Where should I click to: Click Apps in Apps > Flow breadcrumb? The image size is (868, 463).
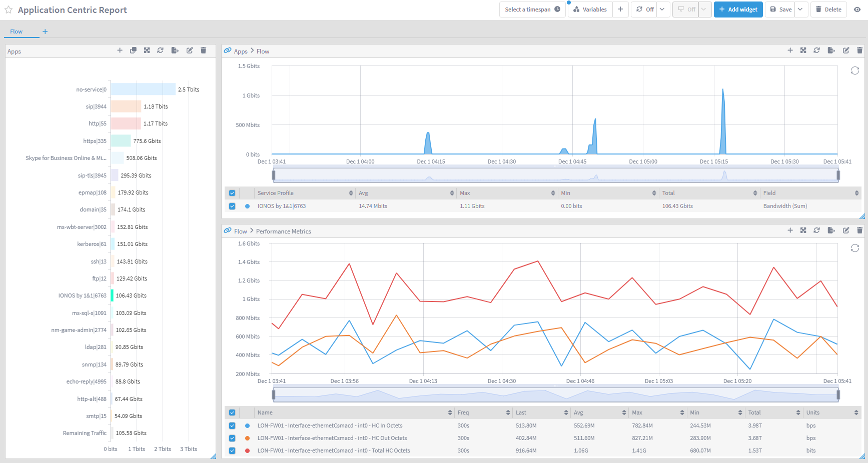click(241, 51)
